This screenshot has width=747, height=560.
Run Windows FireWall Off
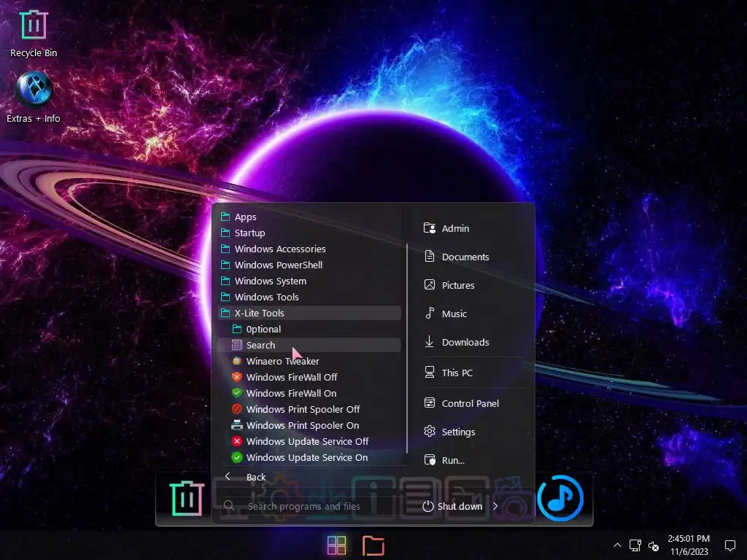tap(309, 377)
